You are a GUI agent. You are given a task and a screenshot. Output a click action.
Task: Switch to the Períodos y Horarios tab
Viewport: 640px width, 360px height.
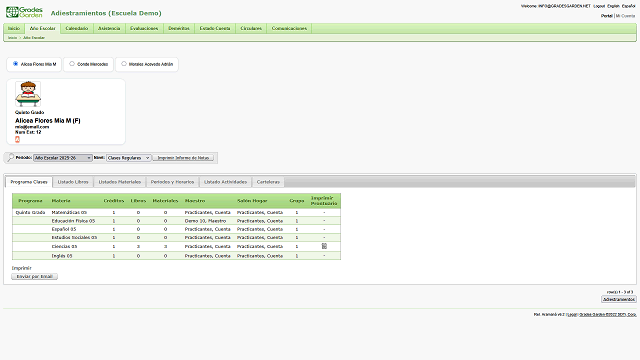coord(172,182)
